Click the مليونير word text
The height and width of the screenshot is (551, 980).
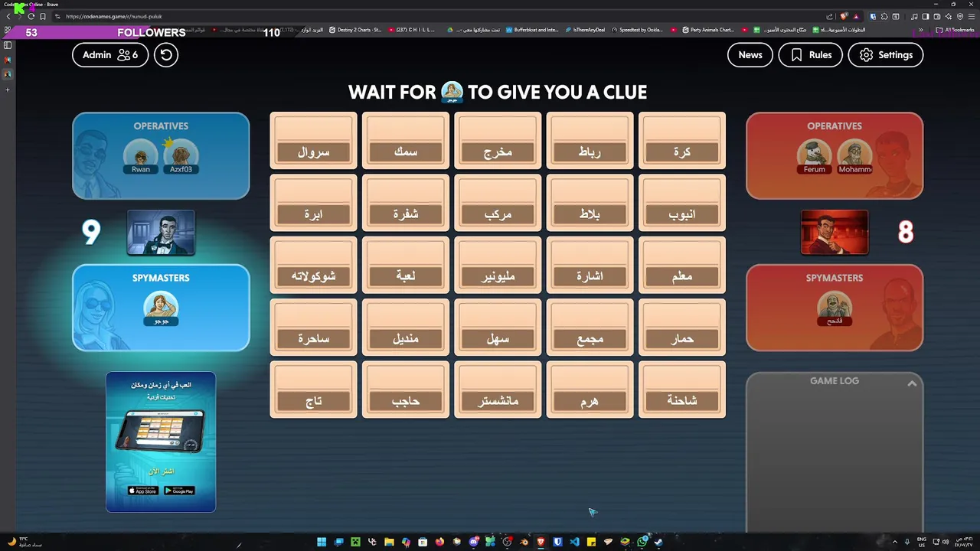tap(498, 276)
